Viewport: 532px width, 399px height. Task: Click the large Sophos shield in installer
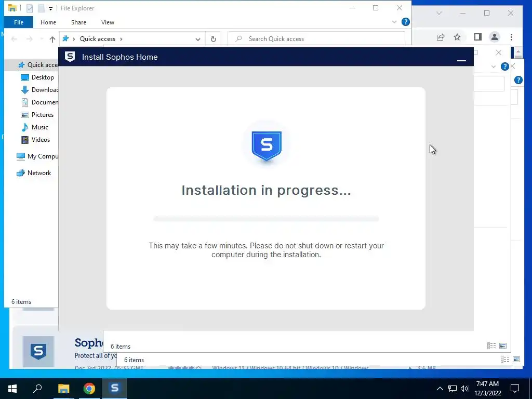pyautogui.click(x=267, y=146)
